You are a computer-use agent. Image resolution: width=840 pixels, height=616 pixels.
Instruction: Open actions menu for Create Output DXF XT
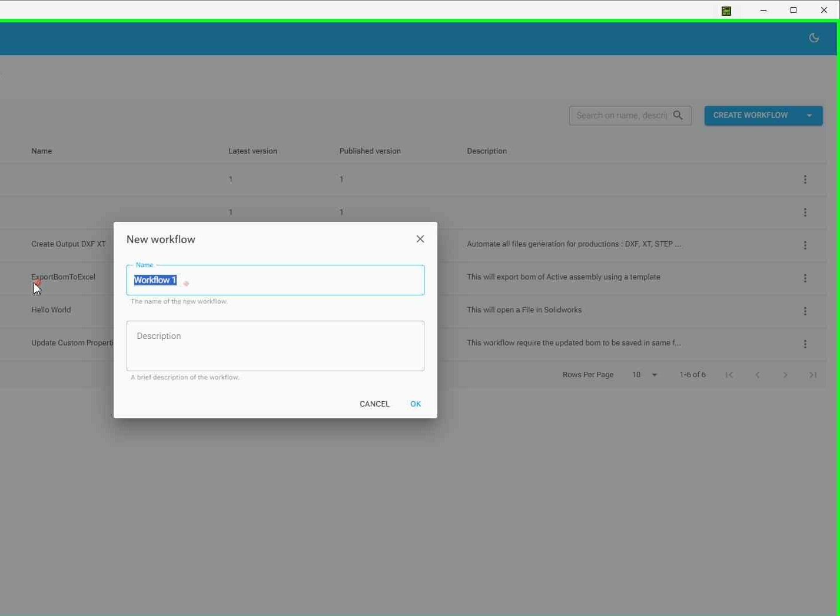(x=805, y=245)
